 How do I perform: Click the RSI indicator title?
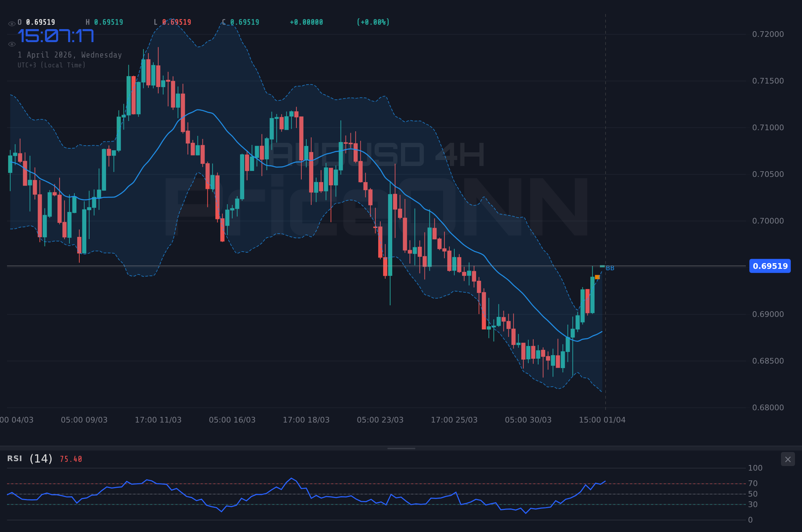15,459
